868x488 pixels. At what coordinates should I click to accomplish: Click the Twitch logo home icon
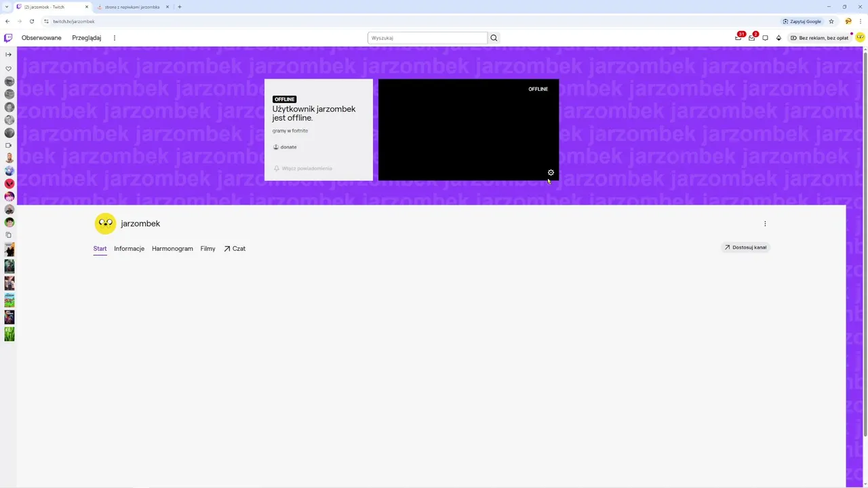[x=8, y=38]
